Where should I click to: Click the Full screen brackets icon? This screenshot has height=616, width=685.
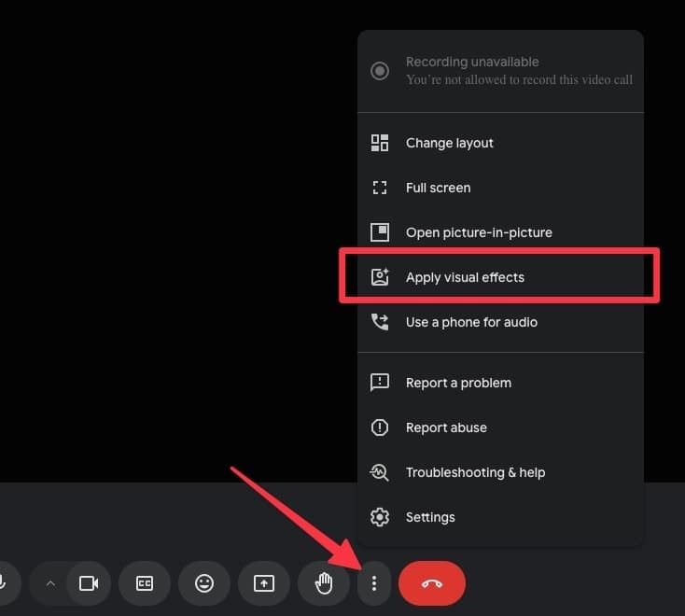point(380,188)
